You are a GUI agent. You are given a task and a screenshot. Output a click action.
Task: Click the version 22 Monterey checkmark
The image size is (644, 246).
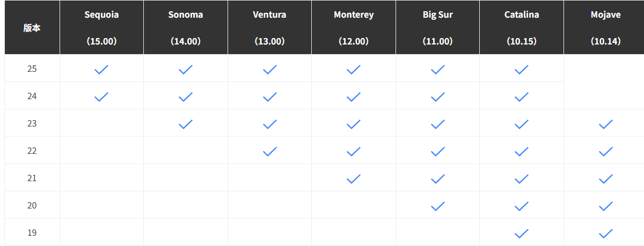[354, 151]
